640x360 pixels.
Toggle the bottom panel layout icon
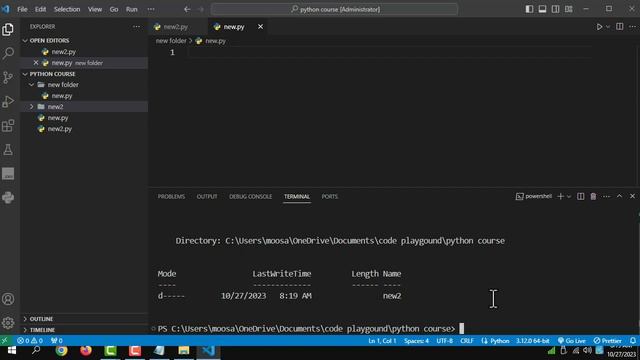542,9
